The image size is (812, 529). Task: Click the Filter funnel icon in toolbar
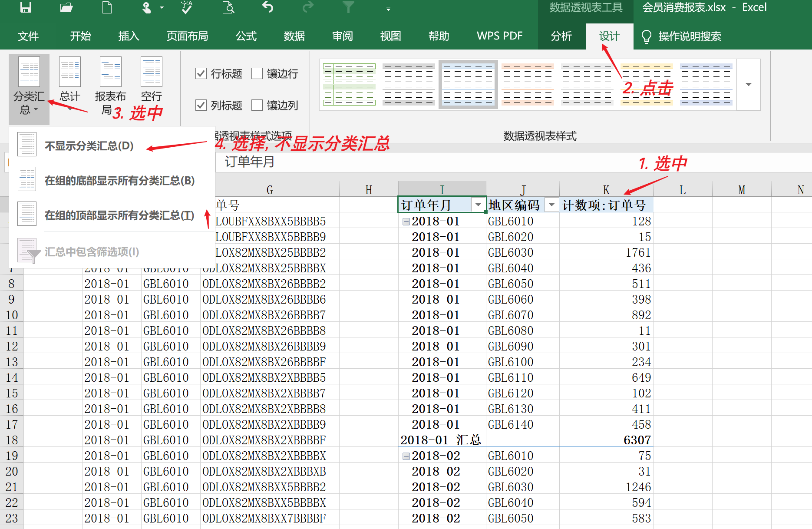[x=348, y=7]
